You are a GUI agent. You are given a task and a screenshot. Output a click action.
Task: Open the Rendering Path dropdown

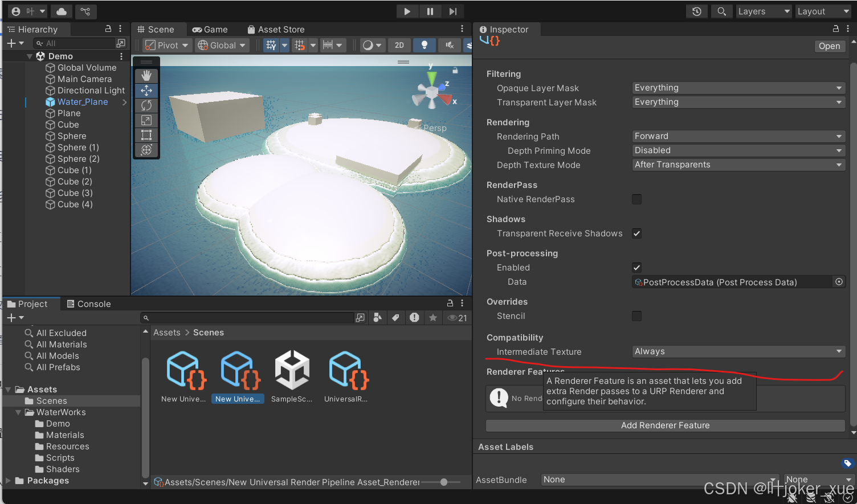[x=737, y=136]
